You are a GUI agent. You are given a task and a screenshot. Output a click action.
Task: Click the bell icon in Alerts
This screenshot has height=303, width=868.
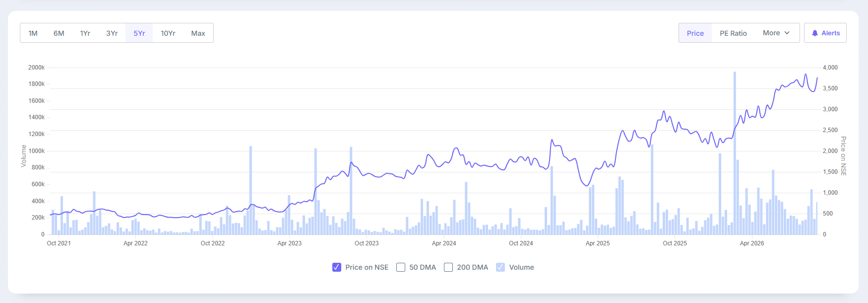click(x=814, y=33)
